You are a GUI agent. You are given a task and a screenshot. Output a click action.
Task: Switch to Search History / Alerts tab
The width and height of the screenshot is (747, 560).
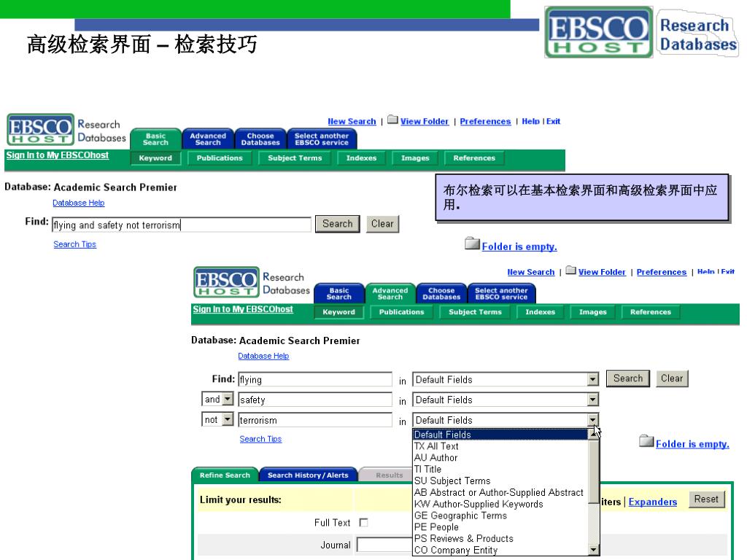pyautogui.click(x=308, y=475)
